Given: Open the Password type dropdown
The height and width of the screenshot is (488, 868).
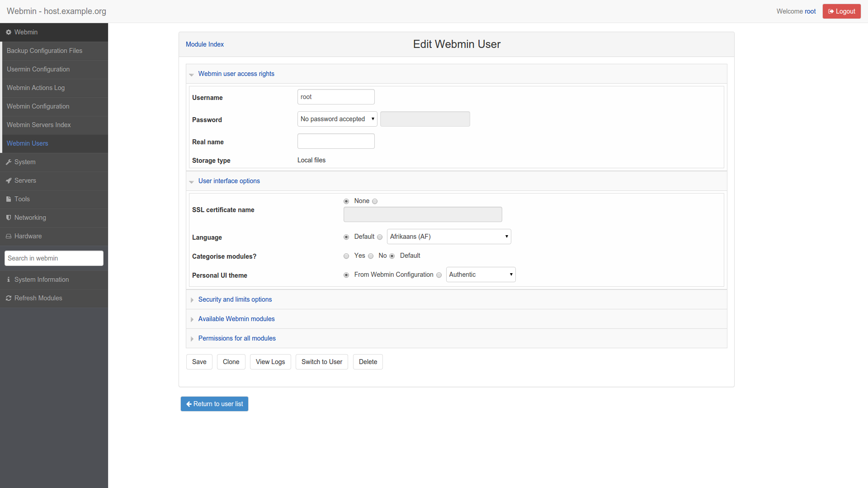Looking at the screenshot, I should click(337, 119).
